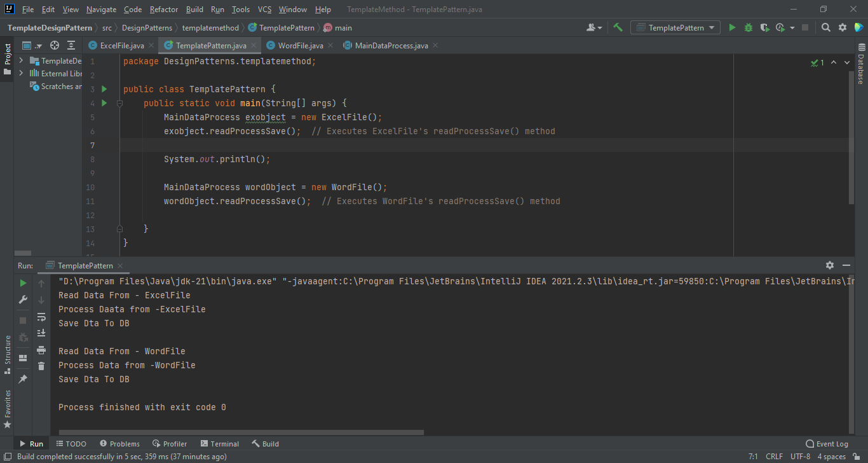Open the Refactor menu
The image size is (868, 463).
pyautogui.click(x=164, y=9)
